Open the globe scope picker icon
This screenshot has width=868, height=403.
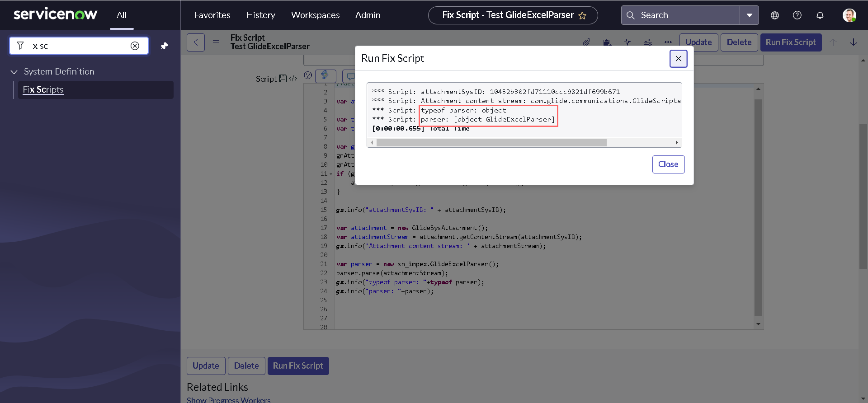[775, 15]
